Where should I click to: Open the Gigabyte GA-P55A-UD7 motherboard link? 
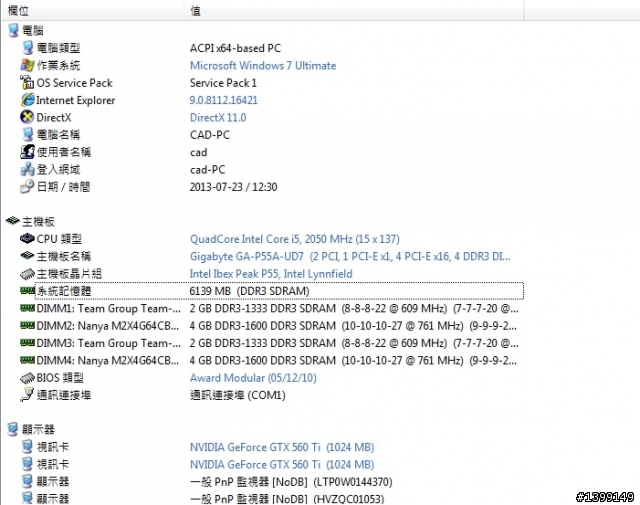[x=350, y=256]
